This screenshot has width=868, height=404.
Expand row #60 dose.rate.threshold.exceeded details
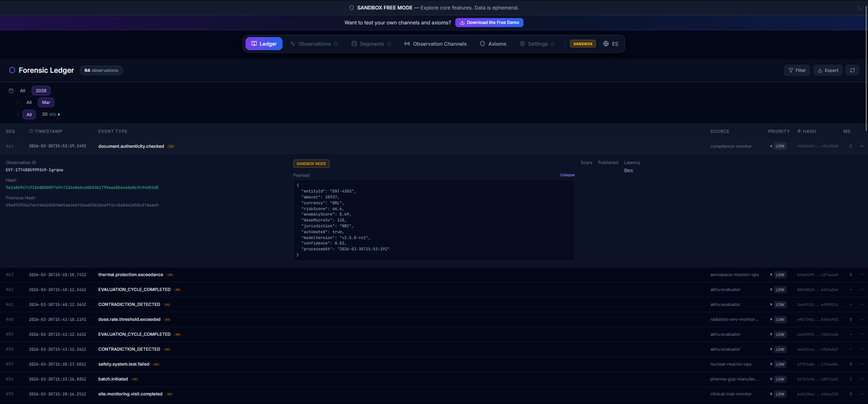862,319
